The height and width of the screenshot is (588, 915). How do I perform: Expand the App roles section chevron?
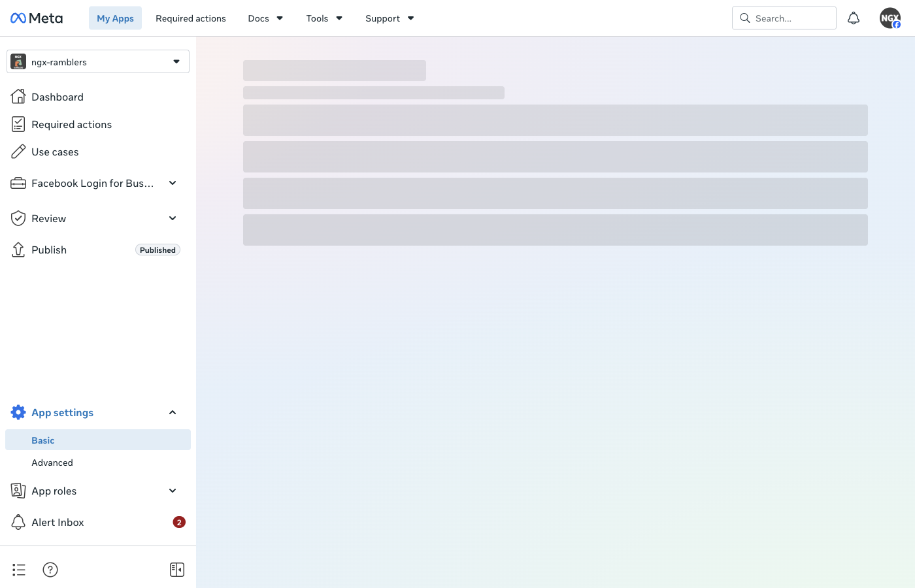click(173, 491)
